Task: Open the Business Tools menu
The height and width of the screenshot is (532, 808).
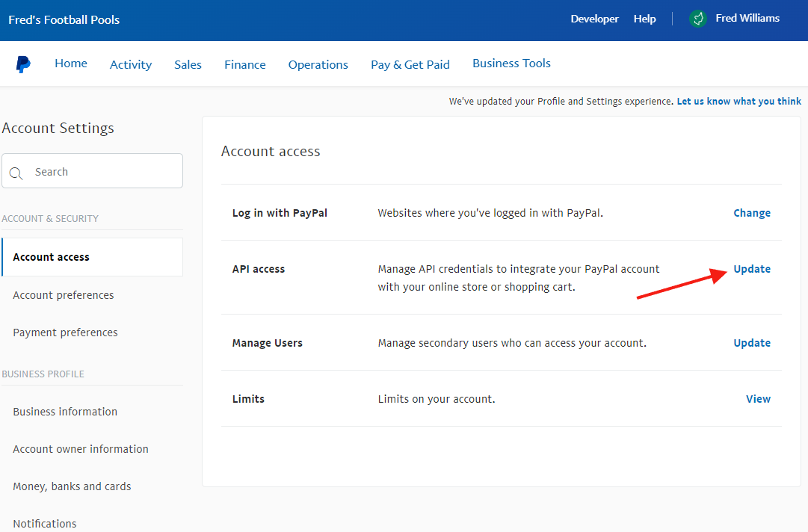Action: click(x=512, y=64)
